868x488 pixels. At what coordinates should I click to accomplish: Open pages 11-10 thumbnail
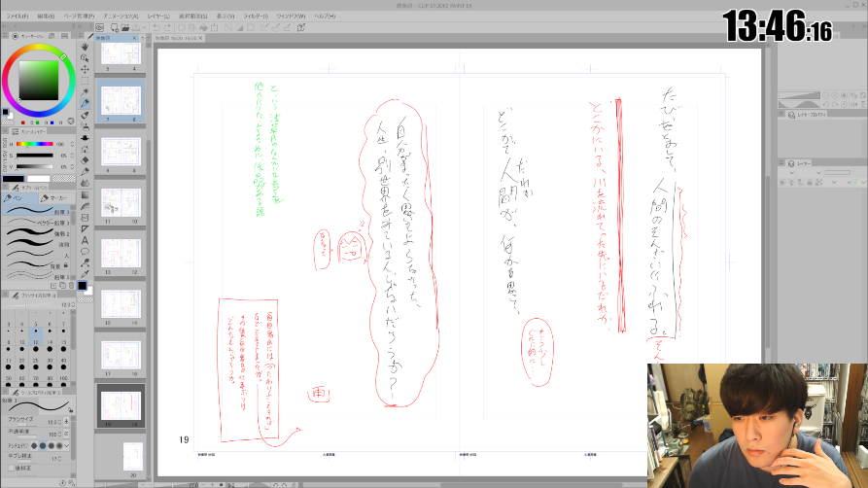(x=121, y=202)
